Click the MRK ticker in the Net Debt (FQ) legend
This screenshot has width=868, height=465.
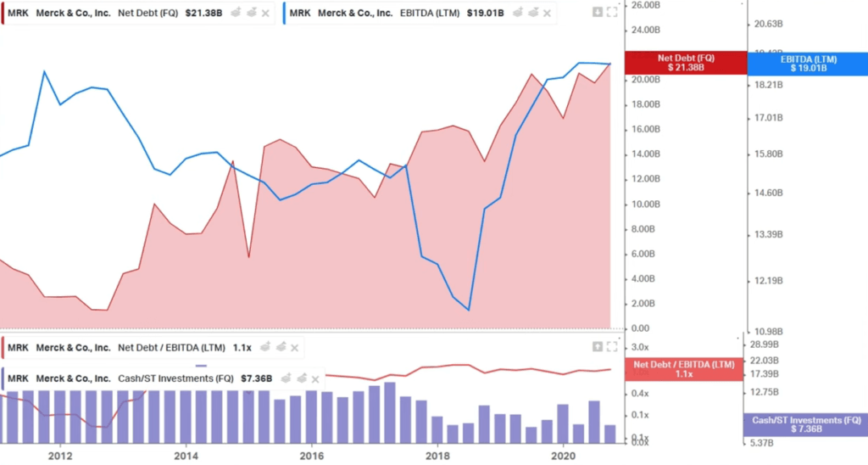(18, 13)
